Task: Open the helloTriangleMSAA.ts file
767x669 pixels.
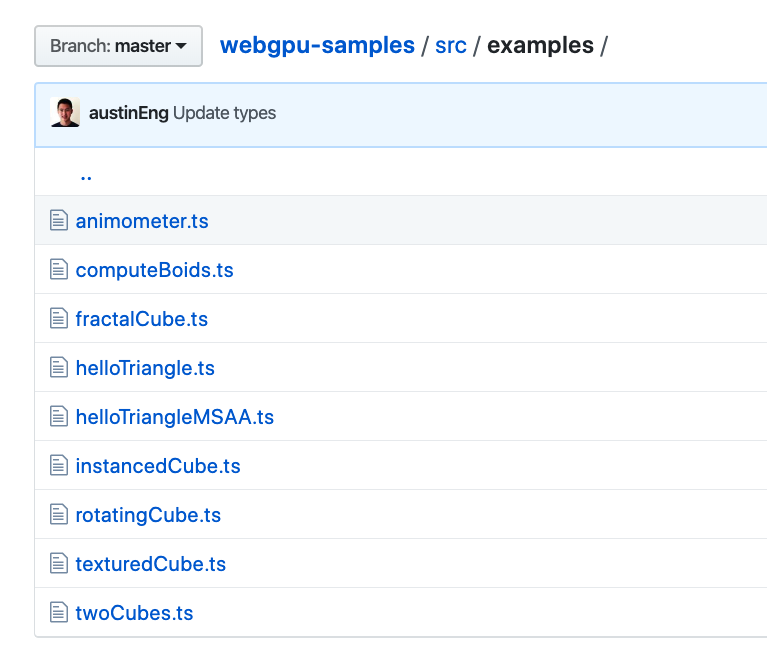Action: click(x=174, y=417)
